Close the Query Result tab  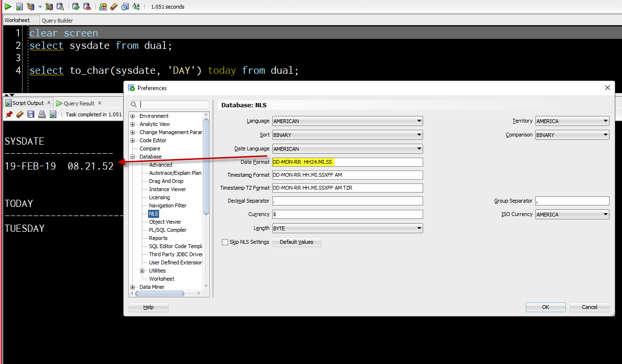click(x=100, y=102)
